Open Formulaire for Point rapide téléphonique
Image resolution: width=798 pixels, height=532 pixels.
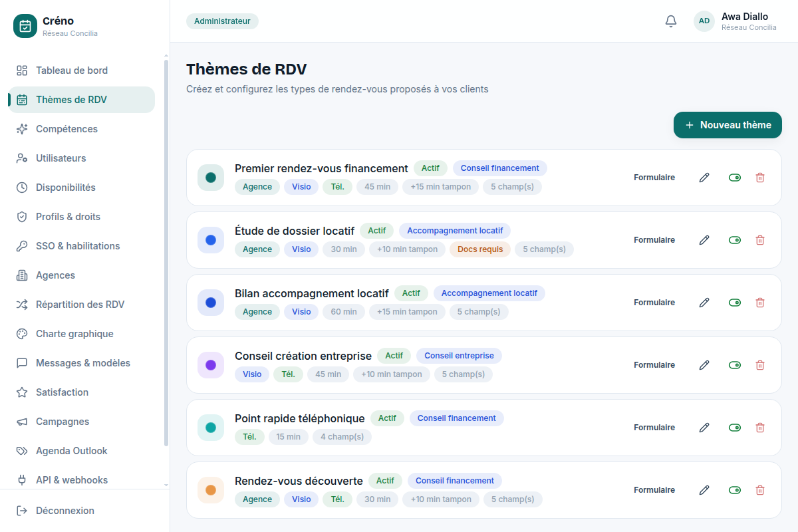(x=654, y=428)
